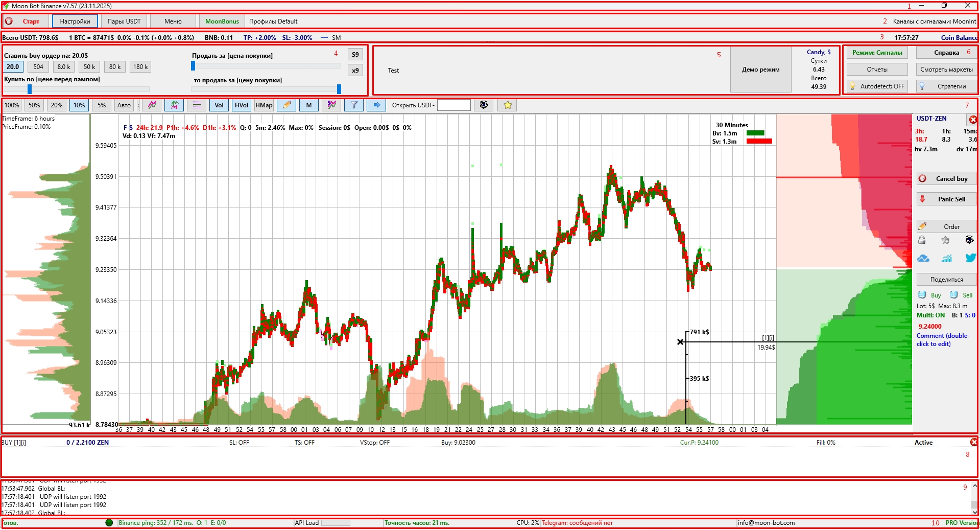
Task: Click the pencil drawing tool in chart toolbar
Action: tap(287, 105)
